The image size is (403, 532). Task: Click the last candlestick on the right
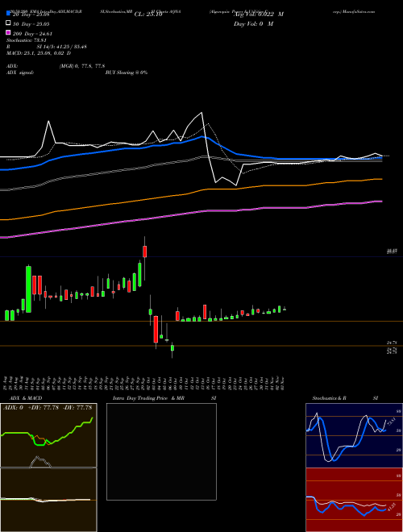coord(285,309)
